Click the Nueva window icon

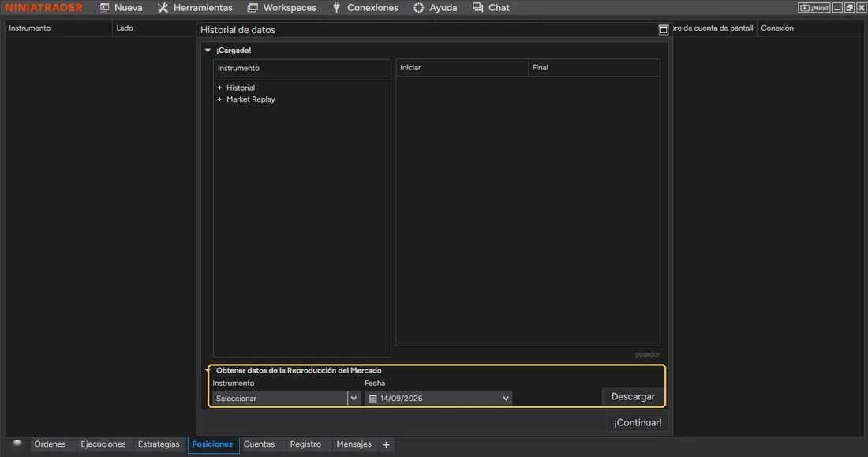103,8
